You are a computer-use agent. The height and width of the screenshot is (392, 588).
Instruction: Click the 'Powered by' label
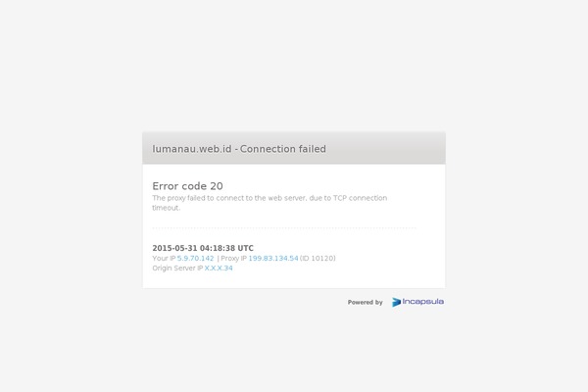tap(365, 302)
